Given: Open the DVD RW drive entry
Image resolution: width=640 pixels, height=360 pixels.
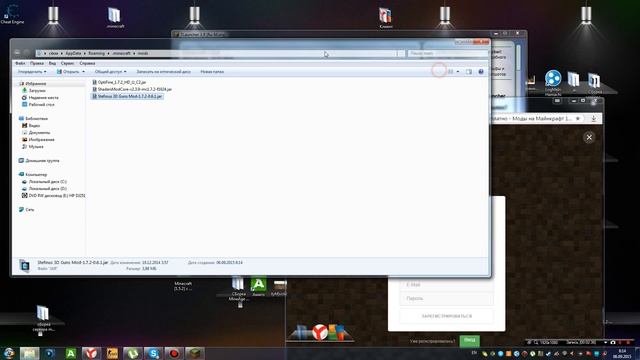Looking at the screenshot, I should pos(56,196).
